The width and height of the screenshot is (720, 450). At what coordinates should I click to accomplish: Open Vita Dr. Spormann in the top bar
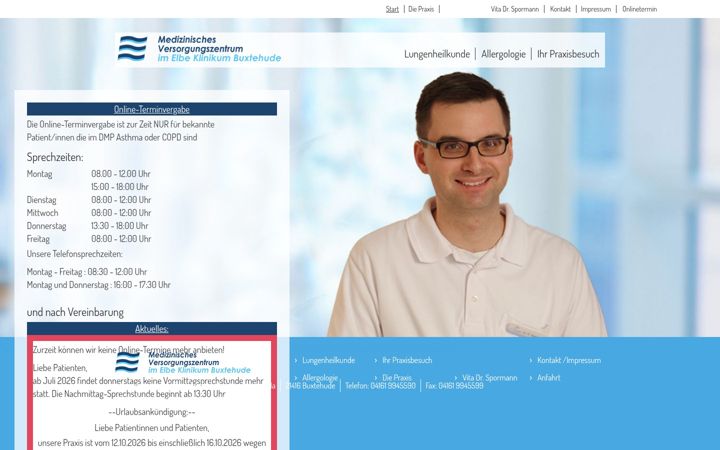(515, 9)
